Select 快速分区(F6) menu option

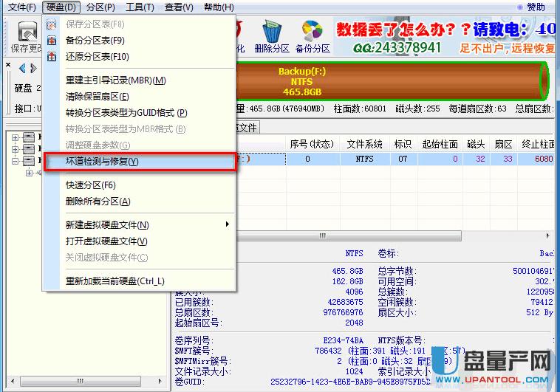pyautogui.click(x=91, y=185)
